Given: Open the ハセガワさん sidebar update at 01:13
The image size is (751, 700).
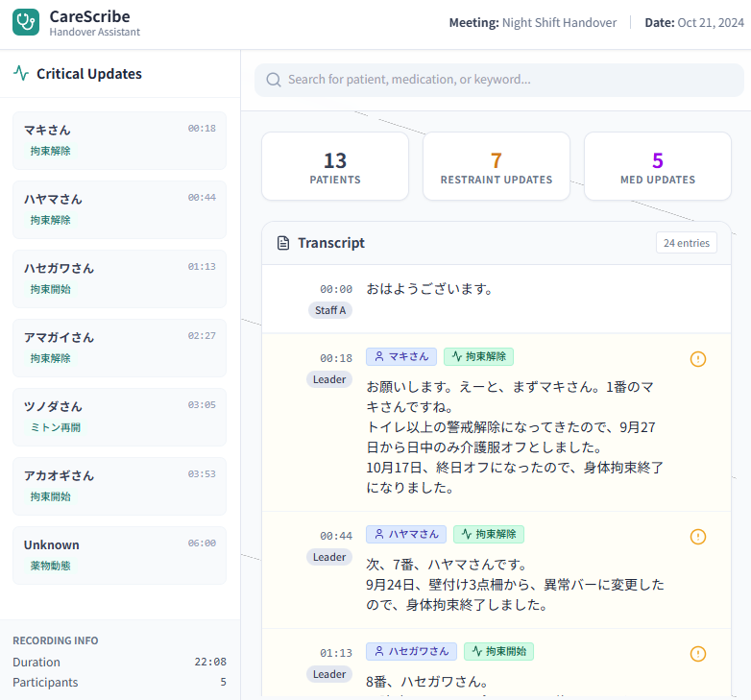Looking at the screenshot, I should 119,278.
